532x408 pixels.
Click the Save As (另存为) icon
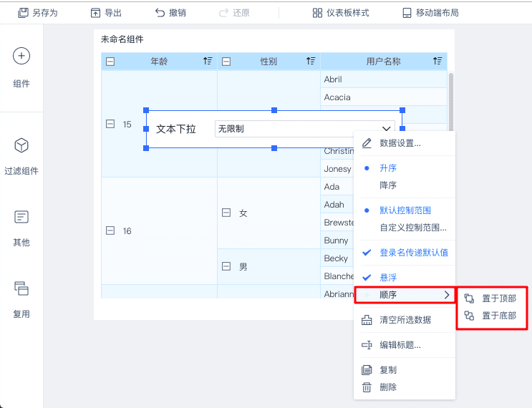pyautogui.click(x=23, y=13)
